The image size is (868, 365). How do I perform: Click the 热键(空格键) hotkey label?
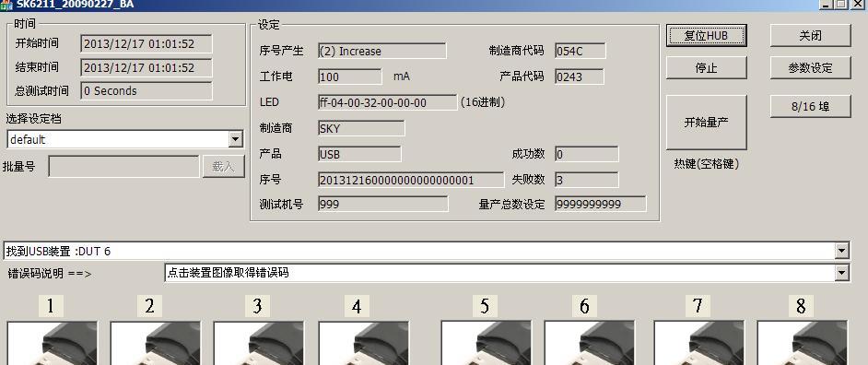pos(706,164)
